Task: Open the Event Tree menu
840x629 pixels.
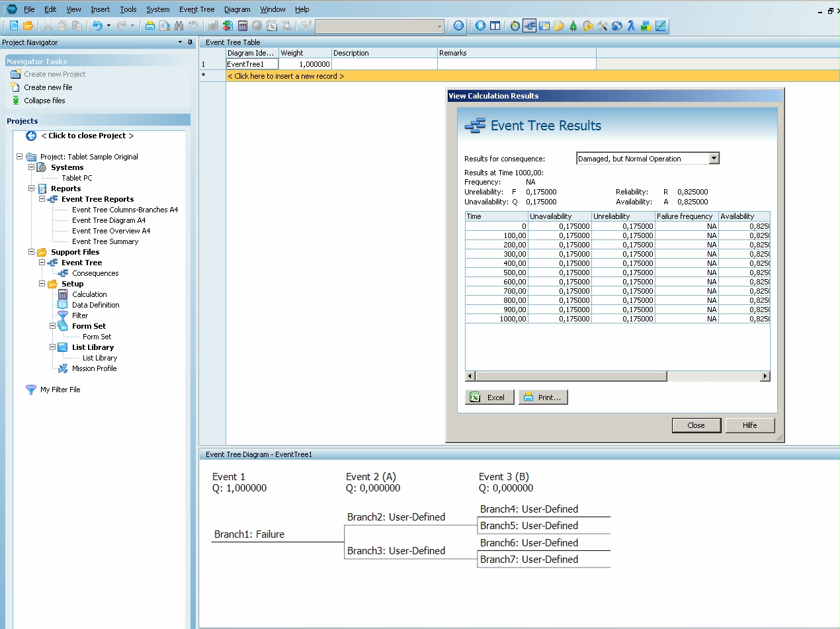Action: coord(196,9)
